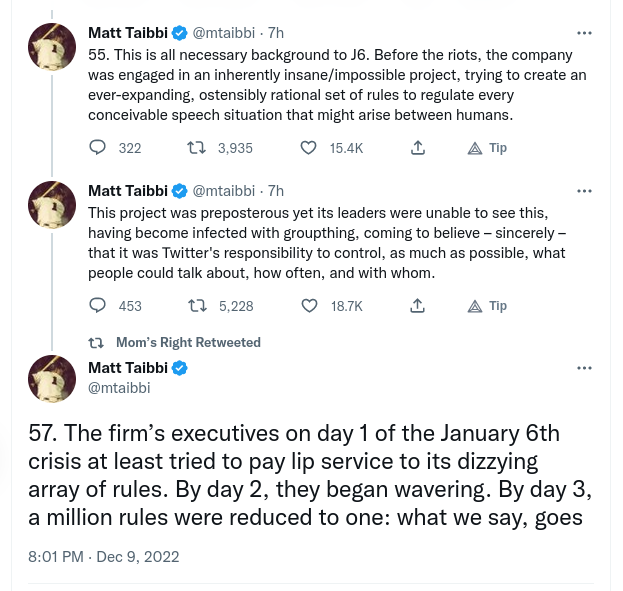Share the tweet numbered 55
The image size is (623, 591).
418,148
